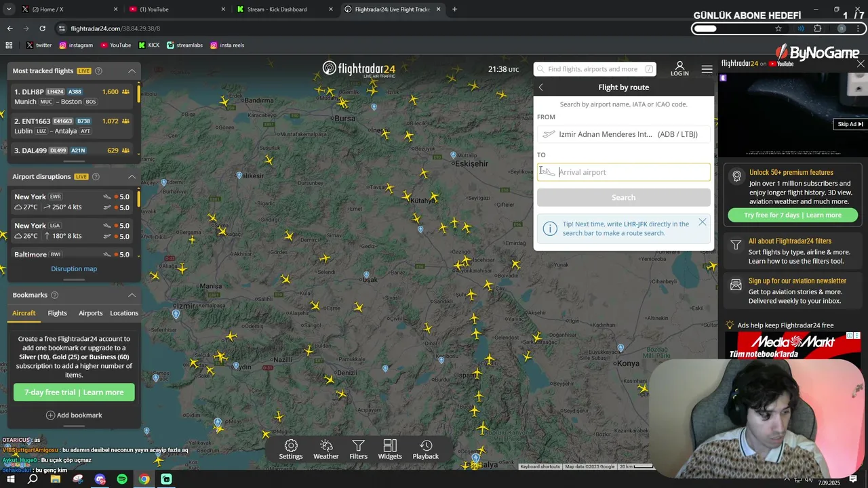The image size is (868, 488).
Task: Select the Flights bookmarks tab
Action: [58, 313]
